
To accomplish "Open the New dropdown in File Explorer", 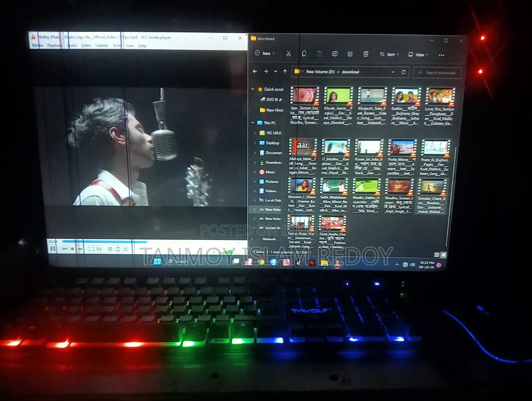I will tap(265, 53).
